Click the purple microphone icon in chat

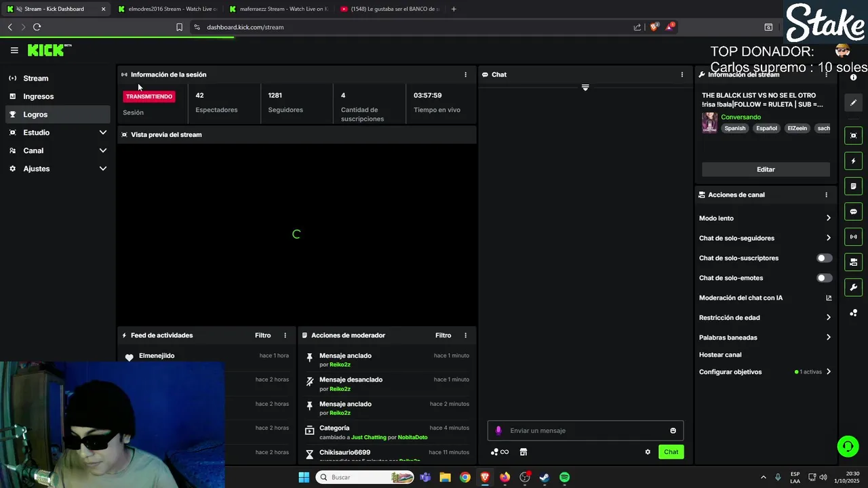(x=498, y=430)
